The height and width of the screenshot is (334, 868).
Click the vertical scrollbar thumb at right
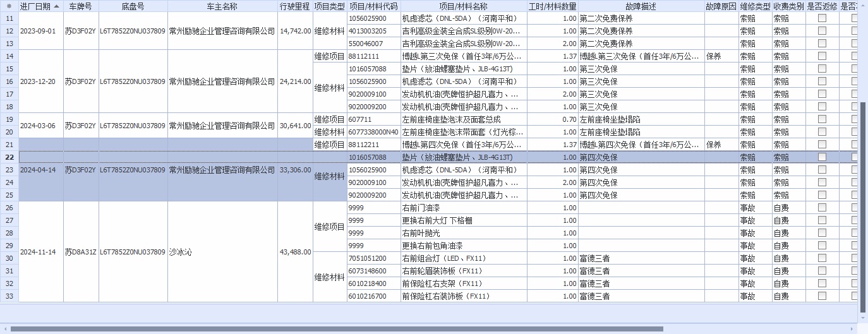tap(863, 206)
